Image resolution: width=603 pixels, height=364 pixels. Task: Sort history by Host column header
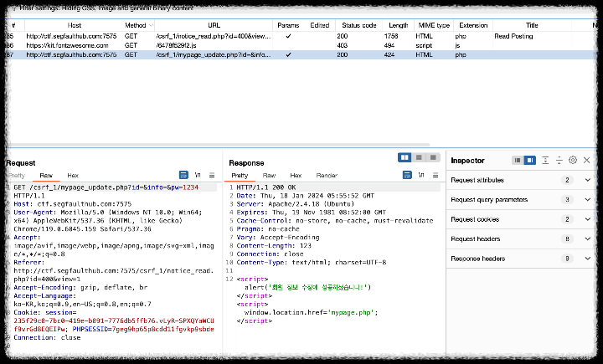tap(74, 25)
